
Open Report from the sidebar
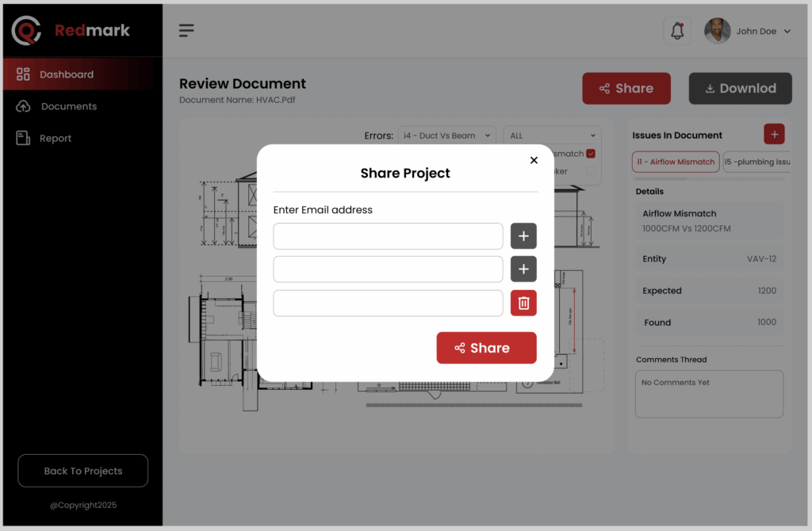coord(56,138)
